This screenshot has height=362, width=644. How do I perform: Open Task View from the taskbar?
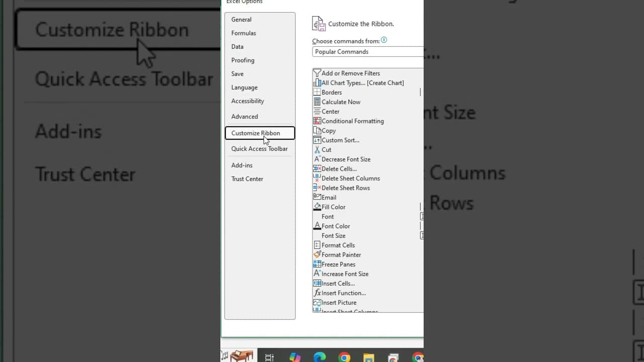270,357
